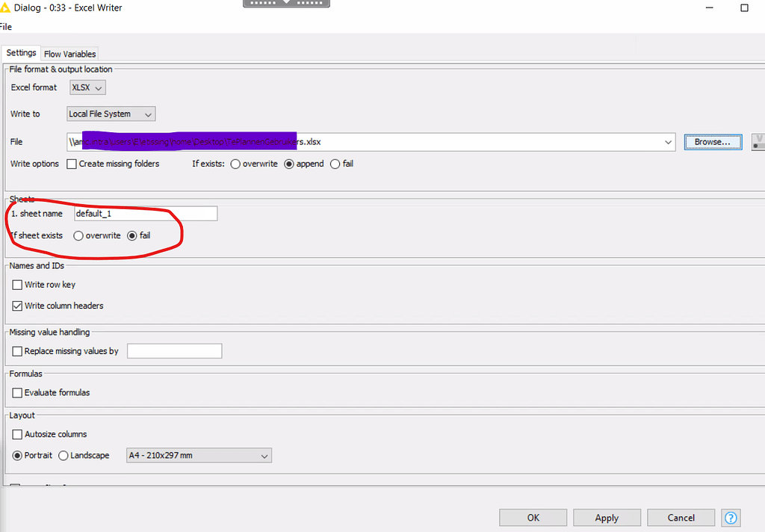Image resolution: width=765 pixels, height=532 pixels.
Task: Switch to the Flow Variables tab
Action: (x=69, y=54)
